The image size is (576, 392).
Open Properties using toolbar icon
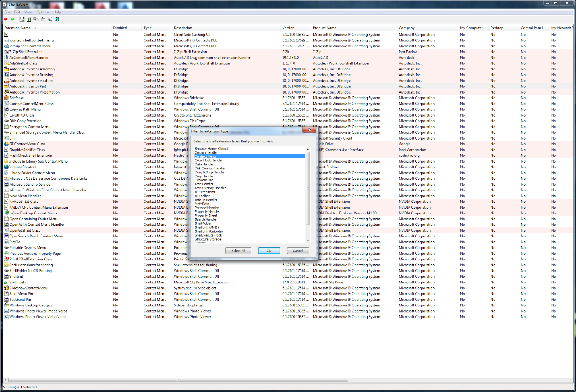(43, 19)
